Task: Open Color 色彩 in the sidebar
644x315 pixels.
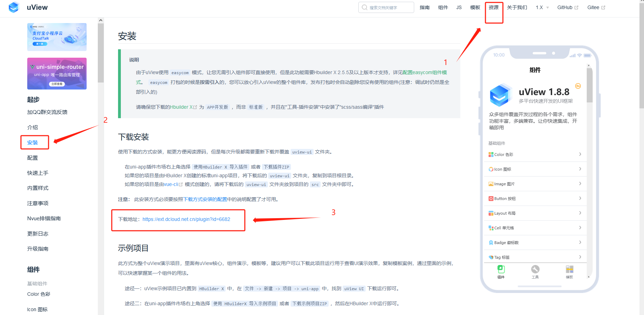Action: coord(39,294)
